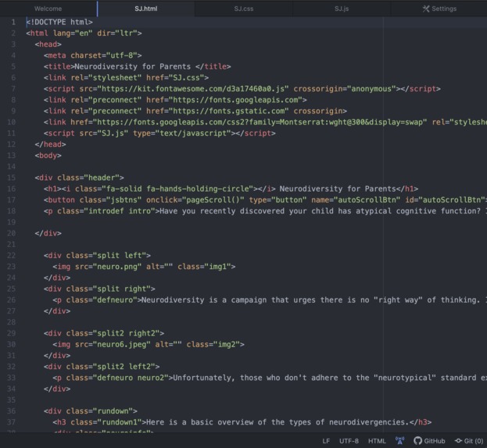
Task: Select the SJ.html tab
Action: 146,9
